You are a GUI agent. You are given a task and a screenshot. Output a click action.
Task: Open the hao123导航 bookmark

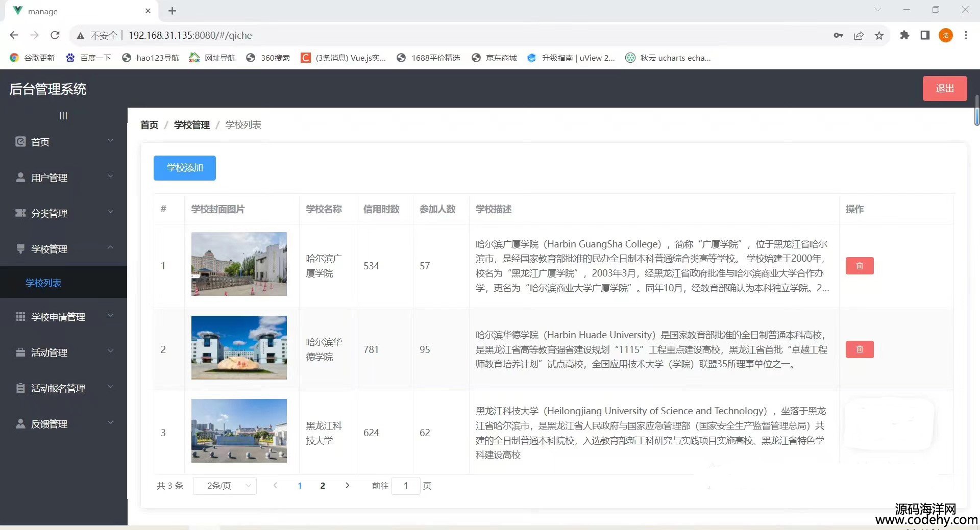pyautogui.click(x=151, y=58)
